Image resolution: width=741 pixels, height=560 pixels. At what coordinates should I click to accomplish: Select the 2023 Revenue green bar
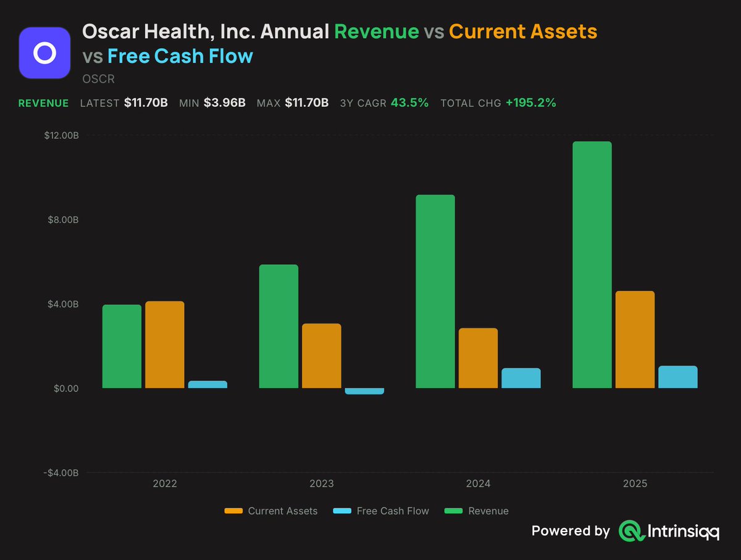tap(278, 327)
